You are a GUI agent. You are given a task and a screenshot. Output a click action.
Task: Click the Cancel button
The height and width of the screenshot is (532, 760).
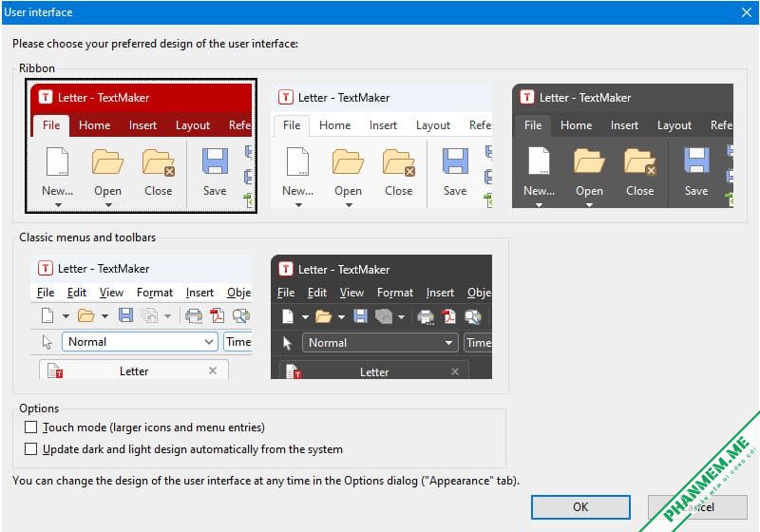click(697, 506)
